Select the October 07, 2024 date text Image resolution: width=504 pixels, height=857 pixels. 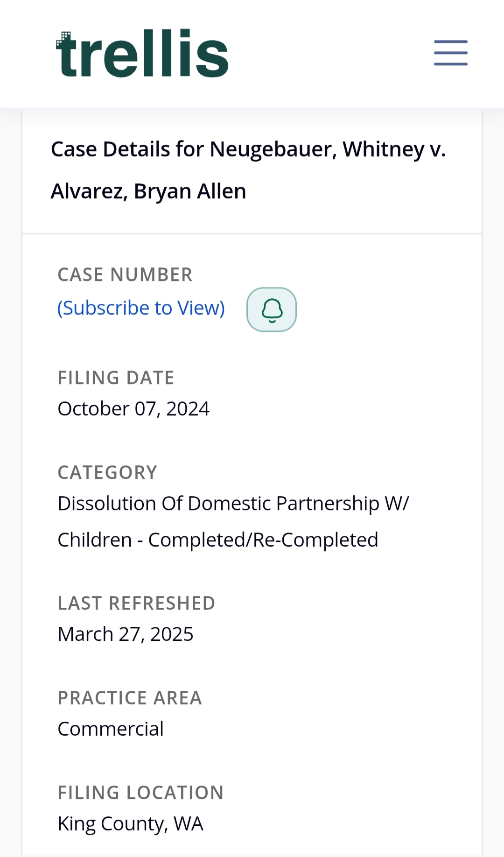pos(133,409)
